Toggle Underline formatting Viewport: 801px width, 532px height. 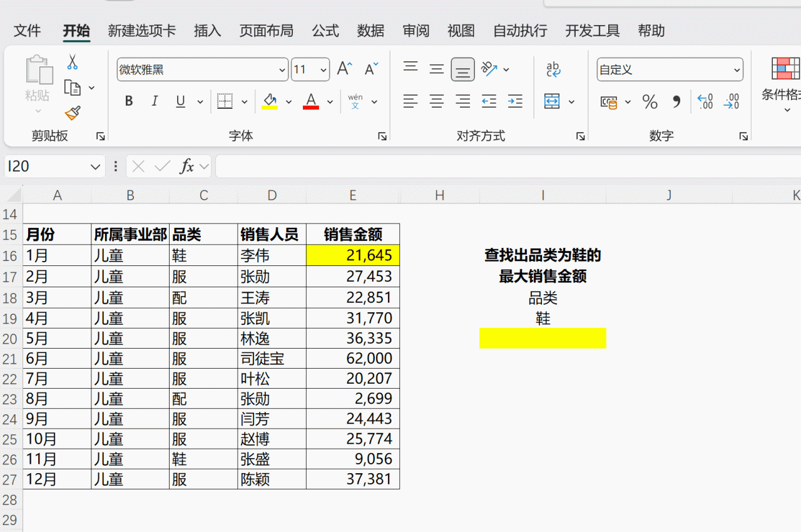[x=180, y=101]
